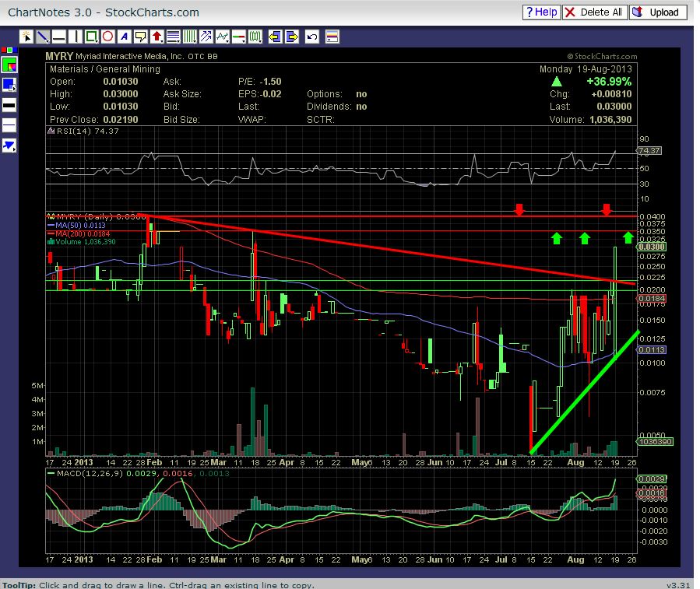Click the Volume 1,036,390 header value
Image resolution: width=700 pixels, height=589 pixels.
[610, 120]
